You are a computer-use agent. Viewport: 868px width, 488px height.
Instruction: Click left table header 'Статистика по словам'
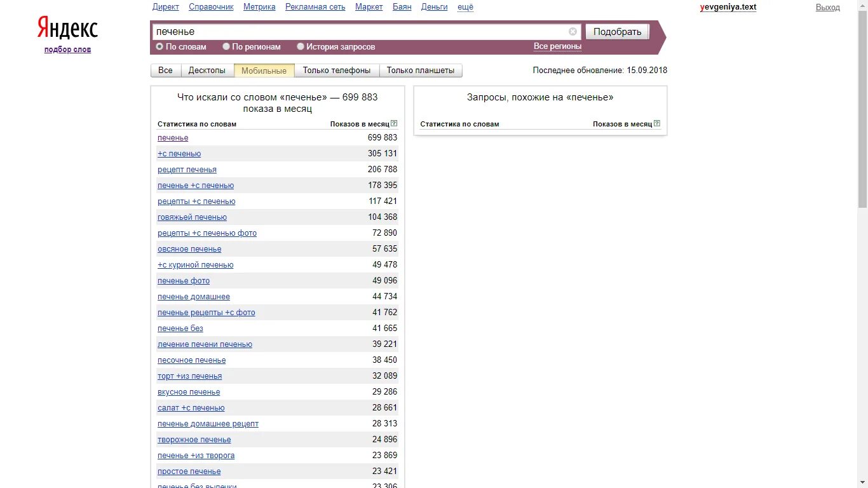pyautogui.click(x=197, y=124)
